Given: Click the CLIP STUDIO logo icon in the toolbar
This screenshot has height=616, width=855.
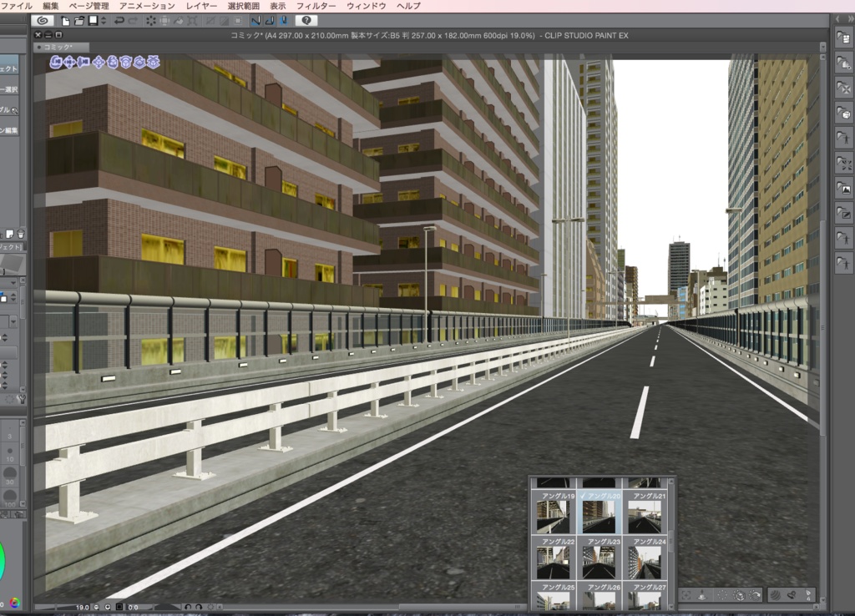Looking at the screenshot, I should click(43, 18).
